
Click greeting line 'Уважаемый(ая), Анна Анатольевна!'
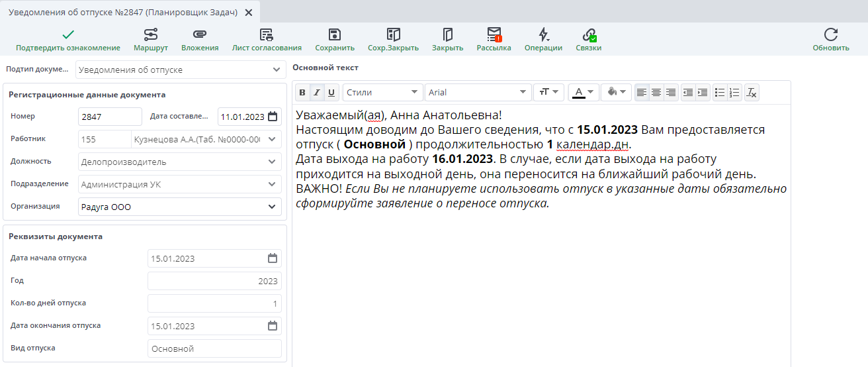pyautogui.click(x=399, y=115)
